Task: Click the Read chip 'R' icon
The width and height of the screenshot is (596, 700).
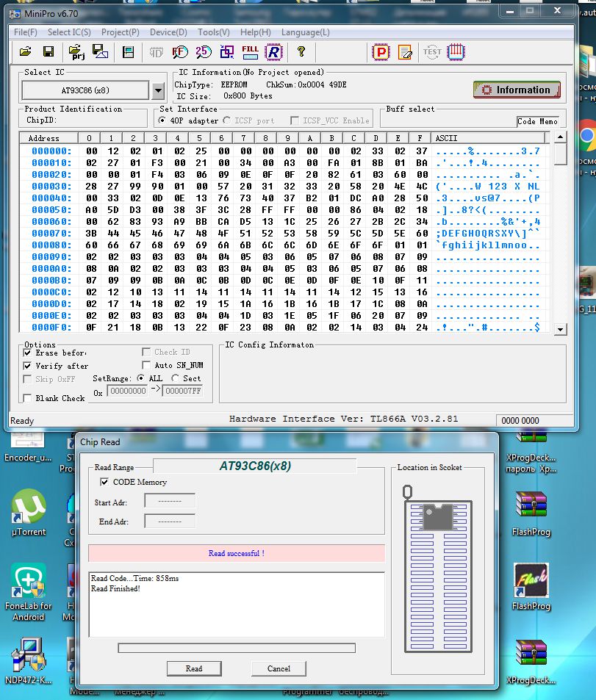Action: [x=273, y=51]
